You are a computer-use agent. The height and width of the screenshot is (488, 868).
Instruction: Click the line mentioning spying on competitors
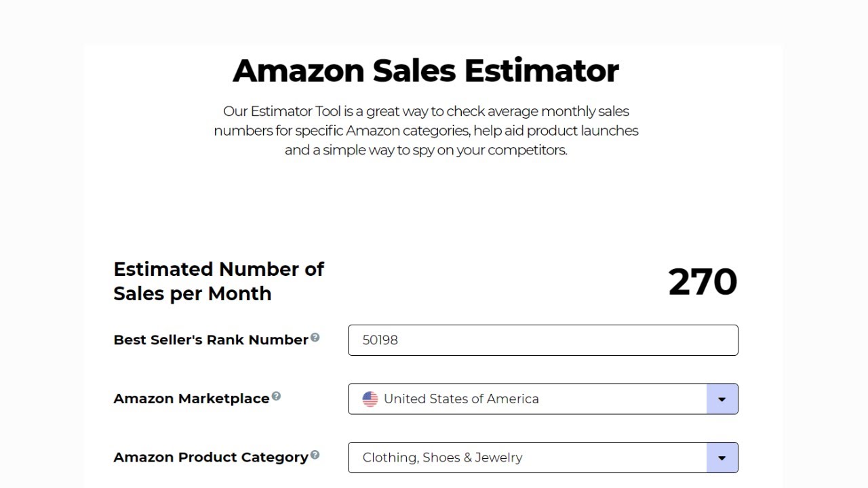pos(426,150)
